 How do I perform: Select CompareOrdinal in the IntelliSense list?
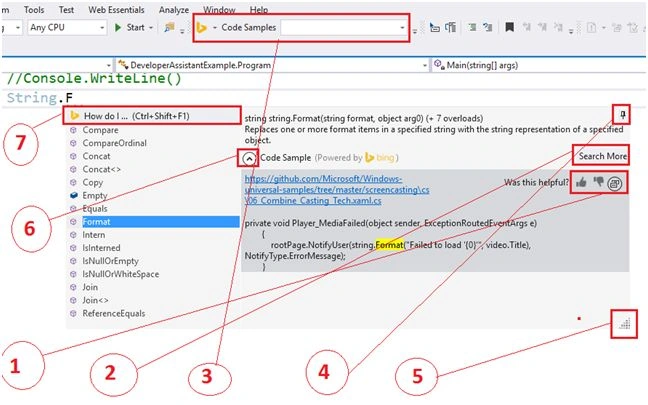[x=114, y=143]
